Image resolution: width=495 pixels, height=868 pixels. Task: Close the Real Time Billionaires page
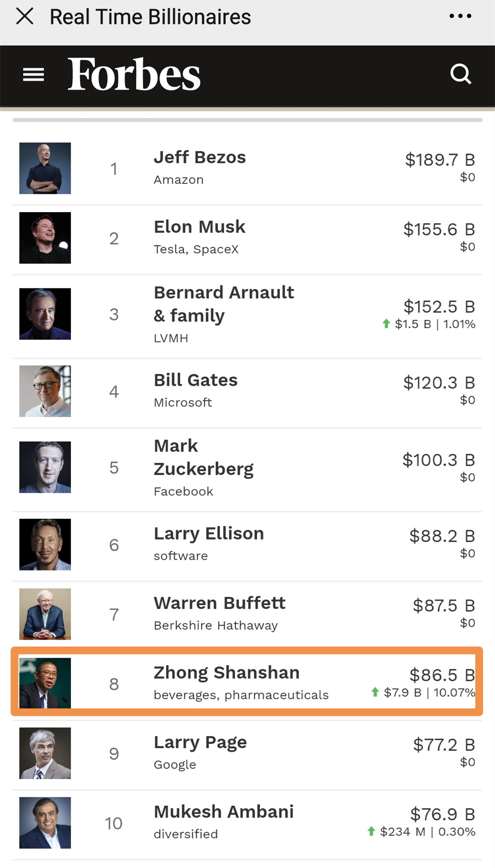pos(24,17)
